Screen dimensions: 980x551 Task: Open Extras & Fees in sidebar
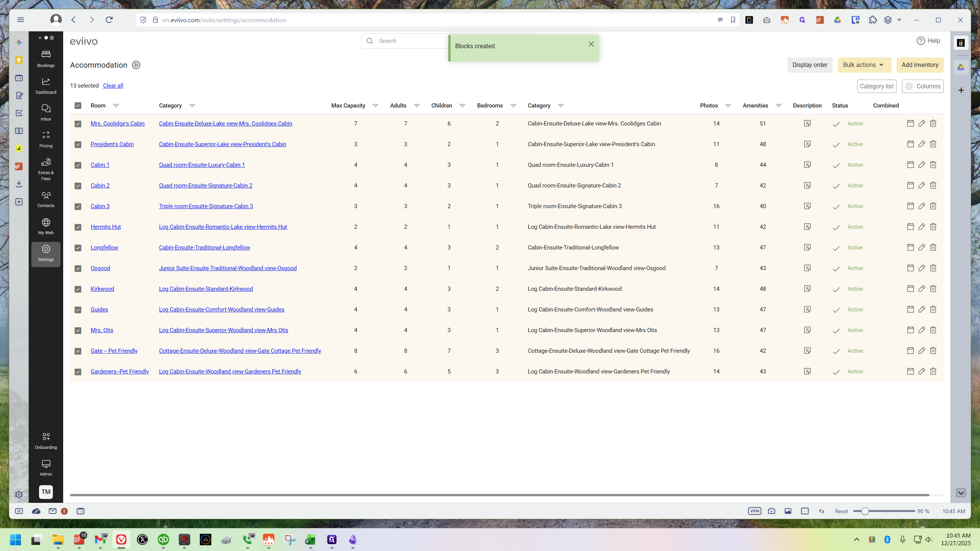46,169
